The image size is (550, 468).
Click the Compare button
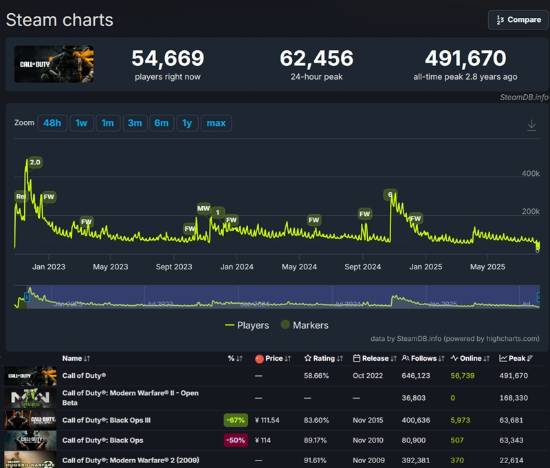[518, 20]
